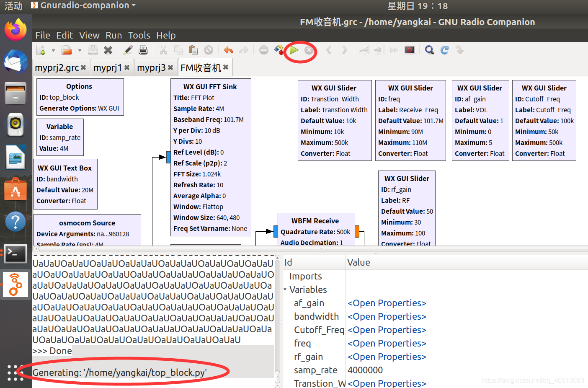Open Properties link for freq

click(x=387, y=343)
